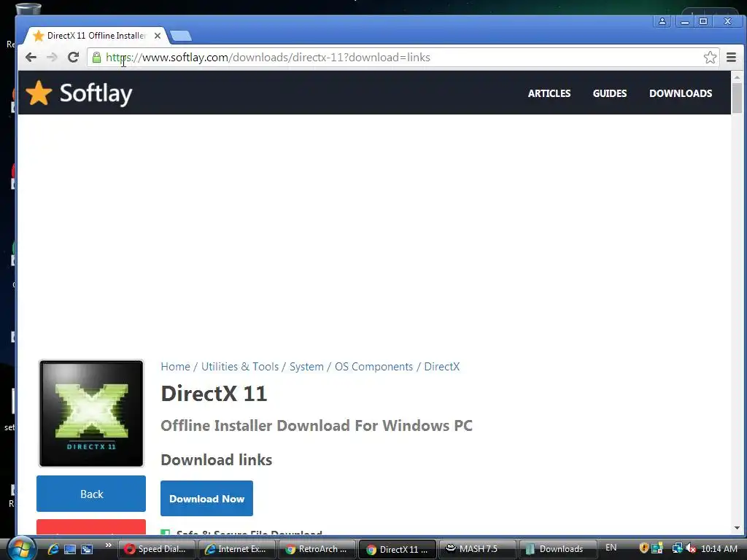The height and width of the screenshot is (560, 747).
Task: Select DirectX 11 taskbar button
Action: (398, 549)
